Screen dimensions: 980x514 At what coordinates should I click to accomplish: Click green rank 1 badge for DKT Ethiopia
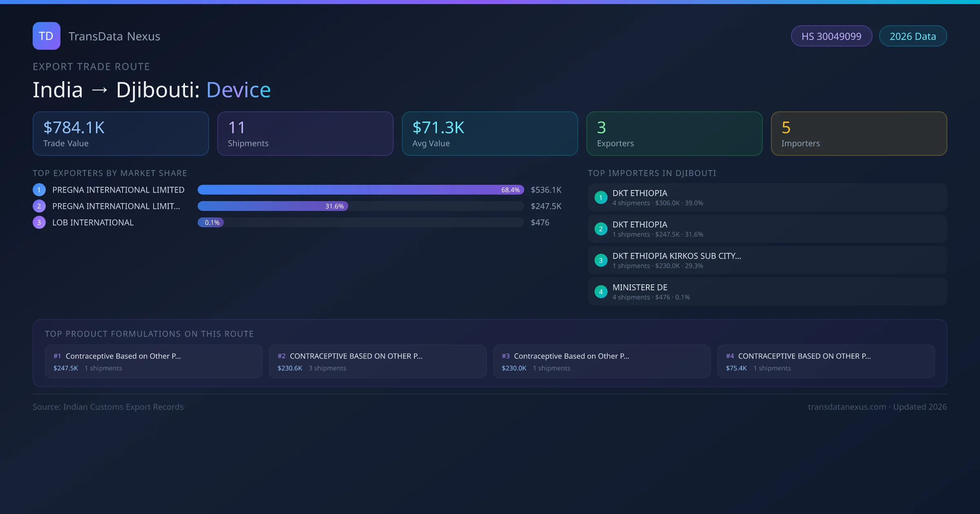point(601,197)
